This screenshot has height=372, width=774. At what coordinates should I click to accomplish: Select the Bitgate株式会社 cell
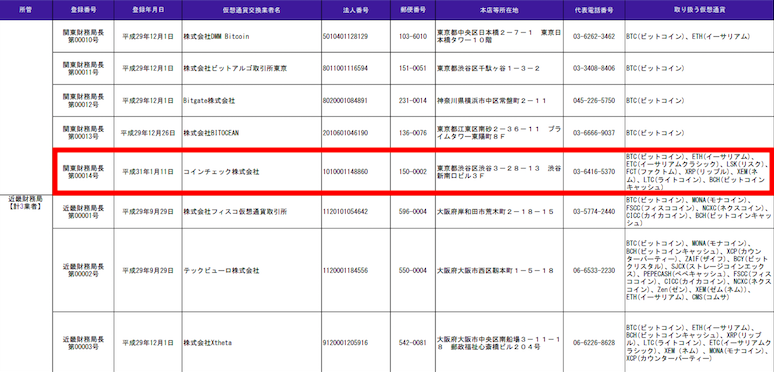[251, 101]
